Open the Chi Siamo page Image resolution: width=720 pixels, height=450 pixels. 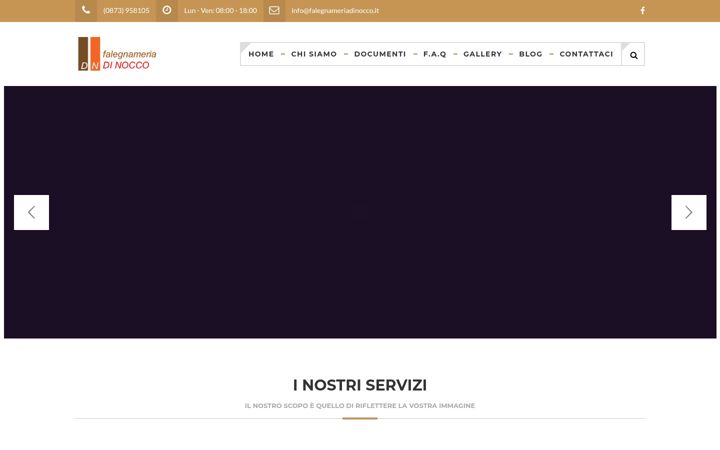pyautogui.click(x=314, y=54)
